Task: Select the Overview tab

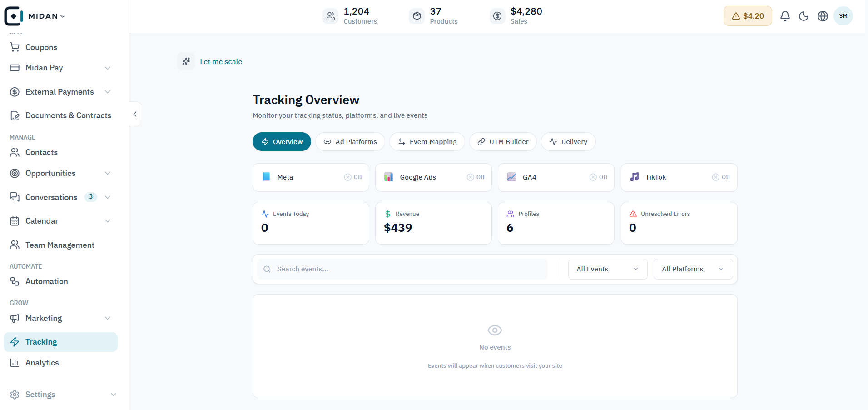Action: (x=282, y=142)
